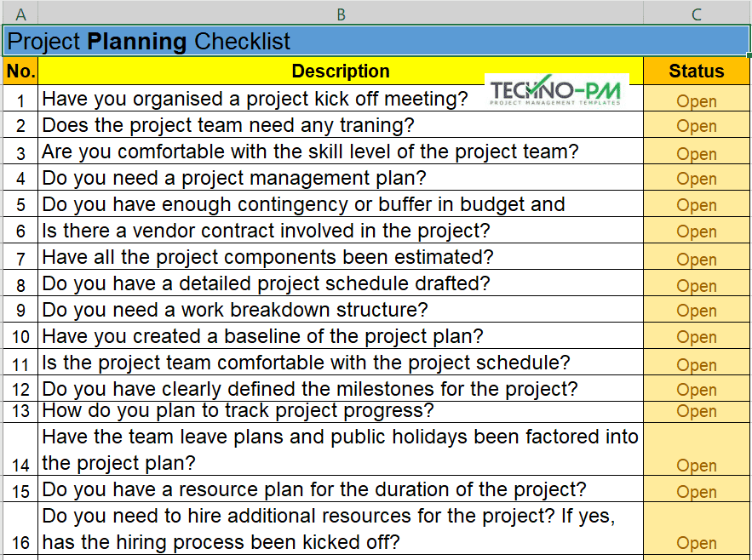
Task: Select column header A
Action: 20,14
